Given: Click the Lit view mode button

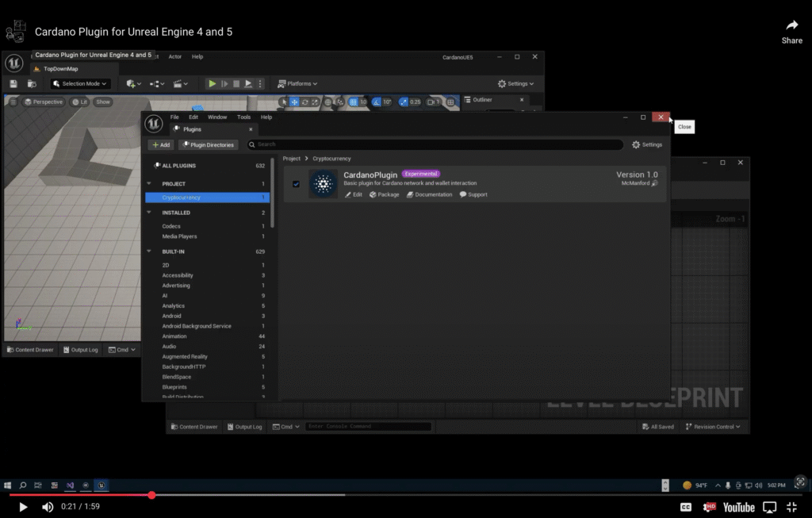Looking at the screenshot, I should click(x=80, y=102).
